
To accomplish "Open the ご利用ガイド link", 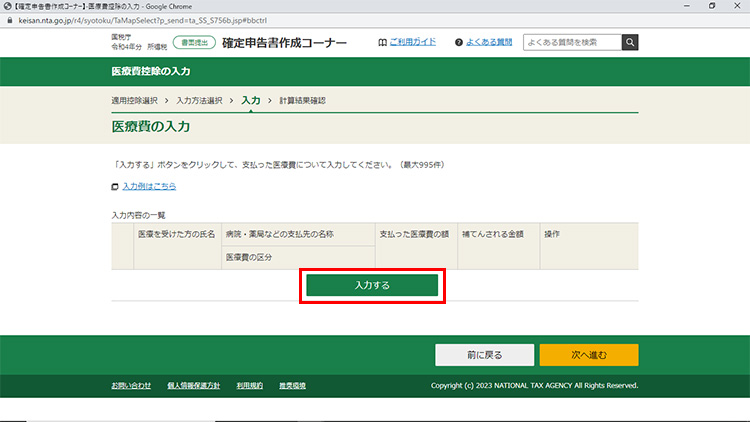I will 412,43.
